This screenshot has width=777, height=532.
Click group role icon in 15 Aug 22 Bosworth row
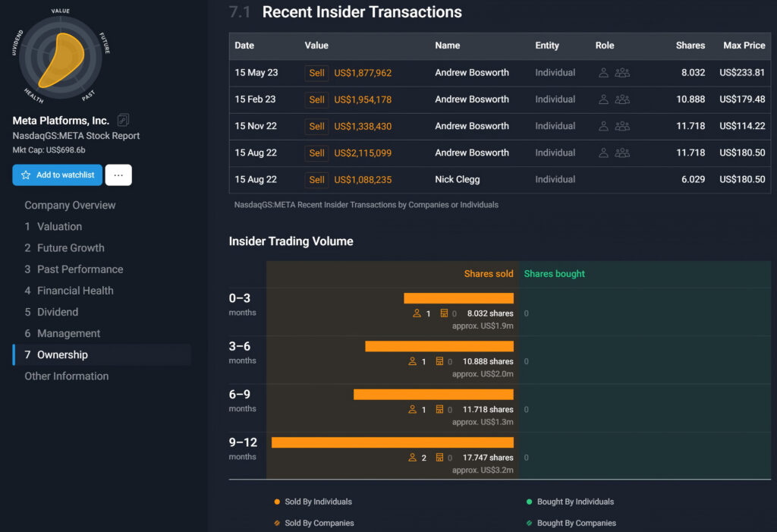tap(622, 153)
